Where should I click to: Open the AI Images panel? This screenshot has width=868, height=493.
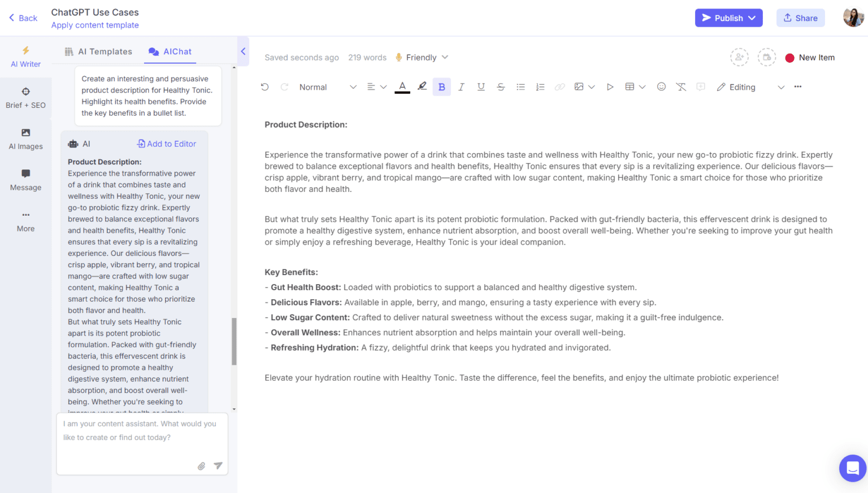[x=25, y=139]
